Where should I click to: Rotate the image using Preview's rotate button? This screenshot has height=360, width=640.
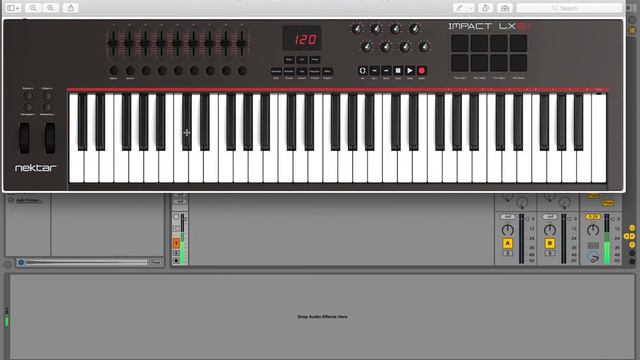pyautogui.click(x=485, y=8)
